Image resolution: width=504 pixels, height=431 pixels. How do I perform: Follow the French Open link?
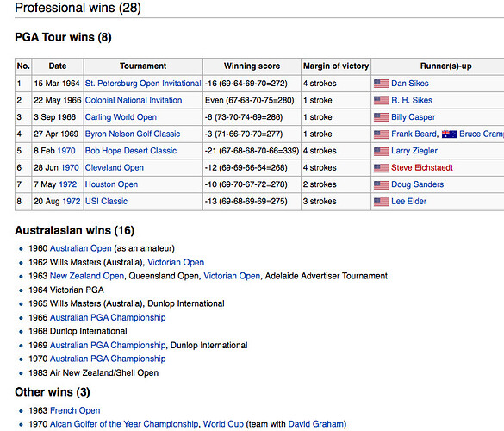(x=75, y=410)
